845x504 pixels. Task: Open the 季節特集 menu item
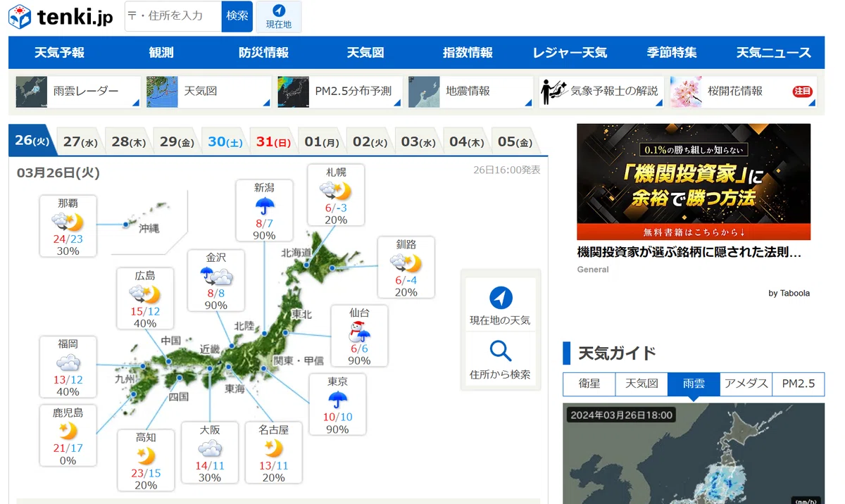(672, 53)
